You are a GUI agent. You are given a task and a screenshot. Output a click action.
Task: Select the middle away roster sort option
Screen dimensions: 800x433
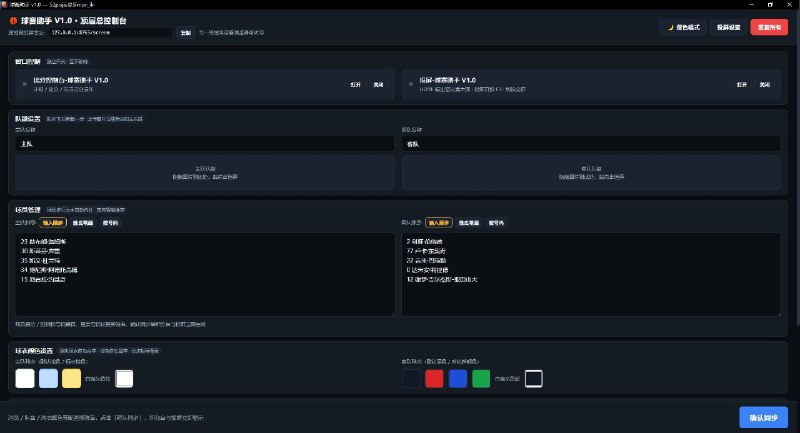[x=468, y=223]
